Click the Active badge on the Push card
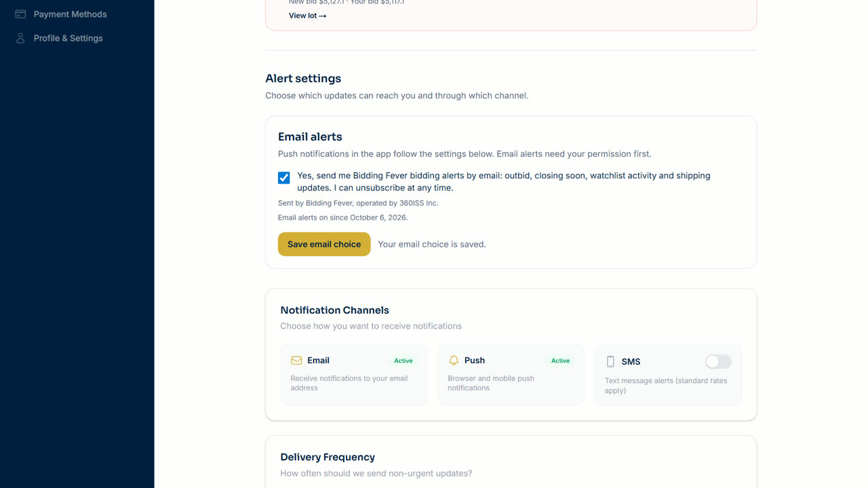 [560, 361]
